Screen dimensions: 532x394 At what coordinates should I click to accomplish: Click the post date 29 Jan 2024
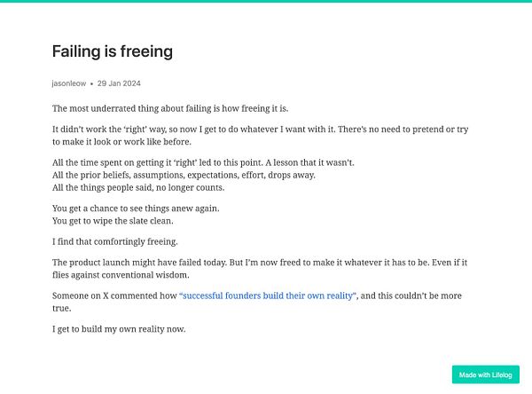(119, 83)
